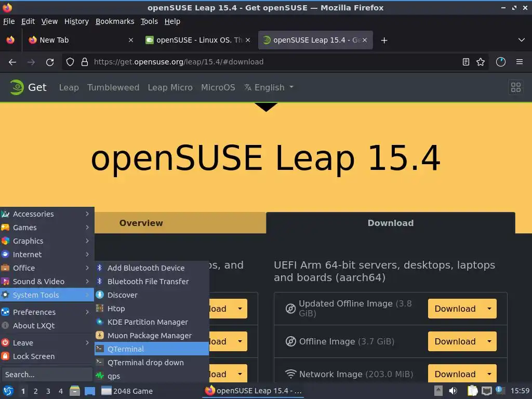Bookmark this page with the star icon
Image resolution: width=532 pixels, height=399 pixels.
coord(481,62)
